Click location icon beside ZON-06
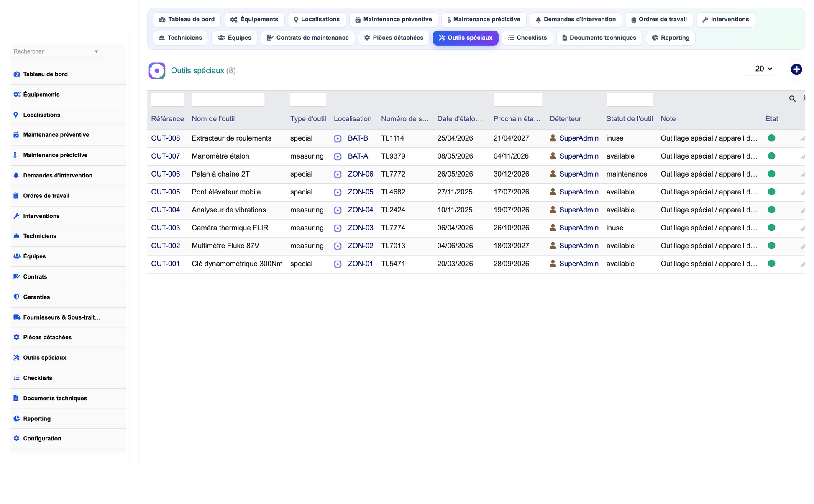This screenshot has width=814, height=504. pos(338,174)
